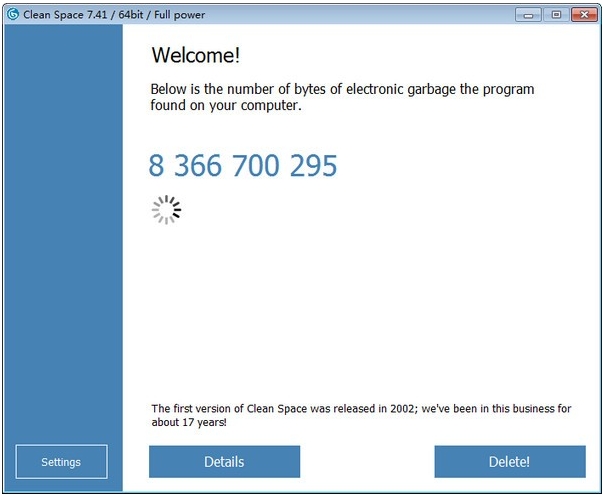603x496 pixels.
Task: Click the loading spinner indicator
Action: [166, 210]
